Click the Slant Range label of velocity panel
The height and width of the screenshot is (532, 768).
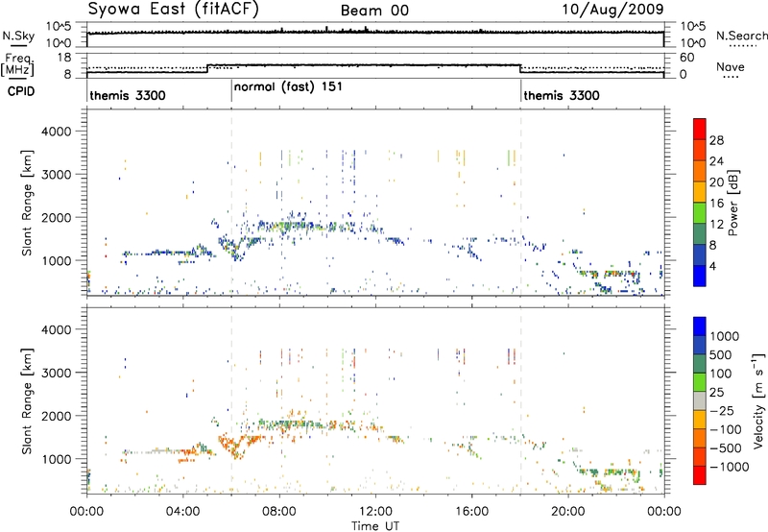tap(27, 400)
